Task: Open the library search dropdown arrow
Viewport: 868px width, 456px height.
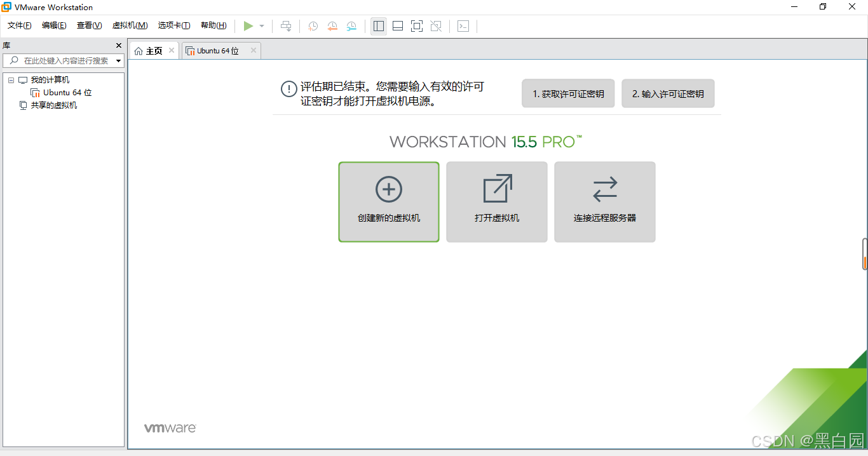Action: pos(119,61)
